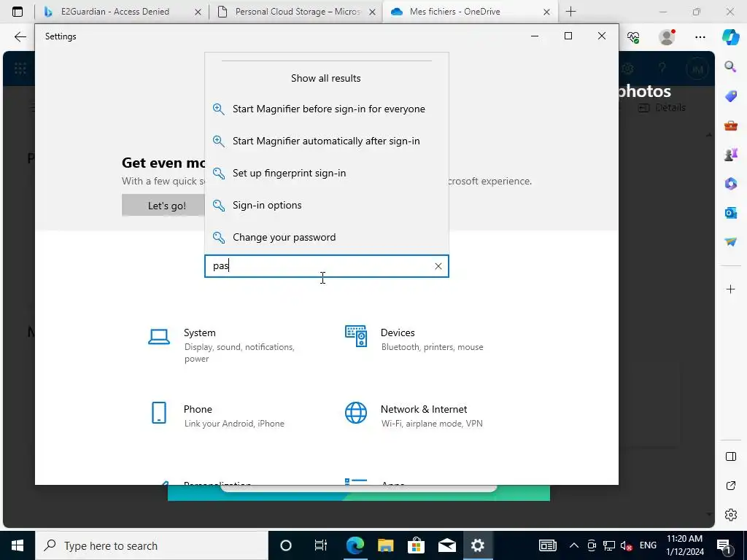This screenshot has height=560, width=747.
Task: Click Settings gear in taskbar
Action: point(477,545)
